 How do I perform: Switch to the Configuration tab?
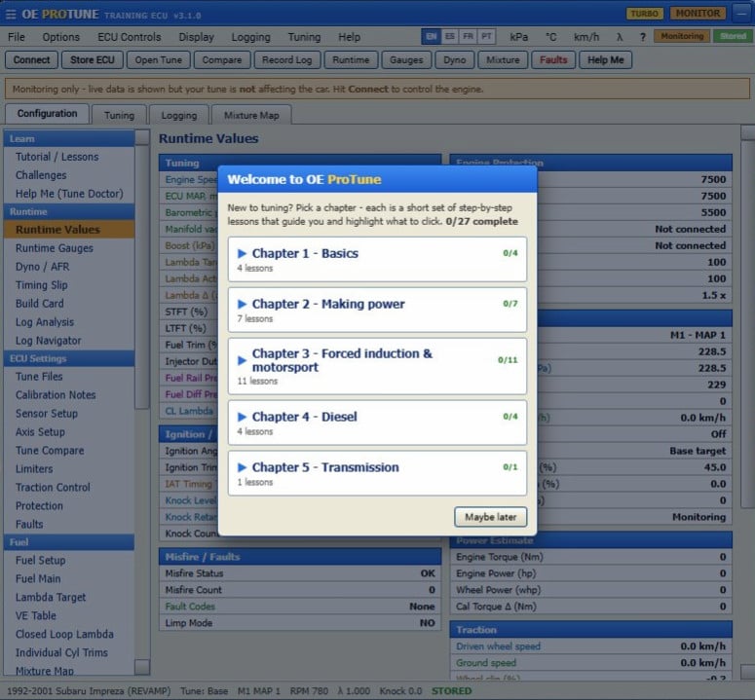point(47,114)
